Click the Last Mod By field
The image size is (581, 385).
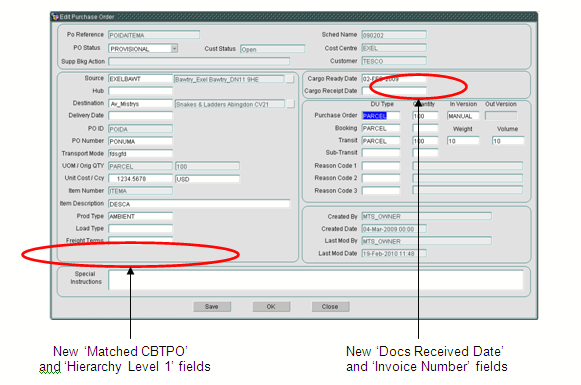point(426,241)
